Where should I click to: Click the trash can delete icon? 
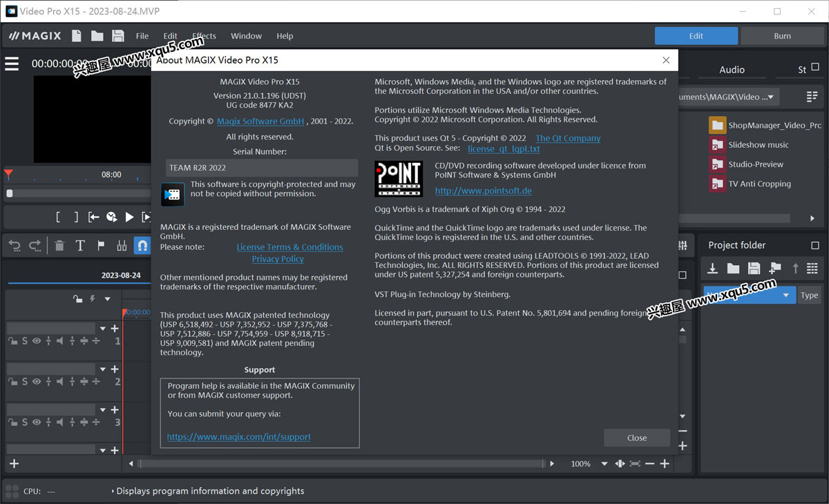[x=59, y=245]
